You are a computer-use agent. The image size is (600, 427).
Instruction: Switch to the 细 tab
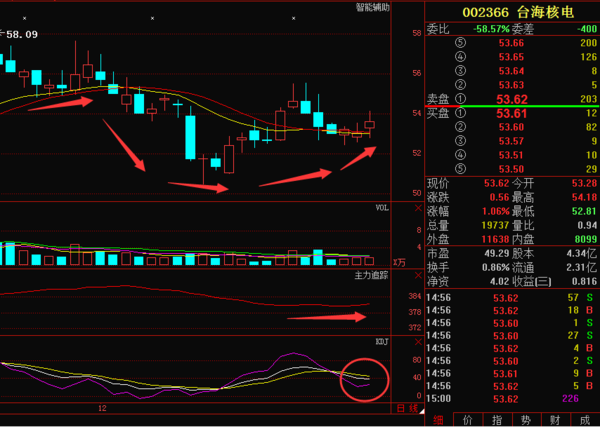click(438, 420)
